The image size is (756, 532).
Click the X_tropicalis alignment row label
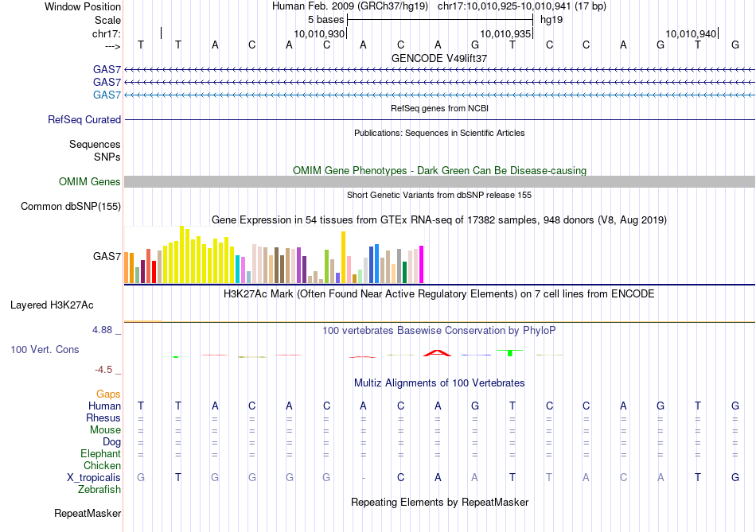(94, 478)
